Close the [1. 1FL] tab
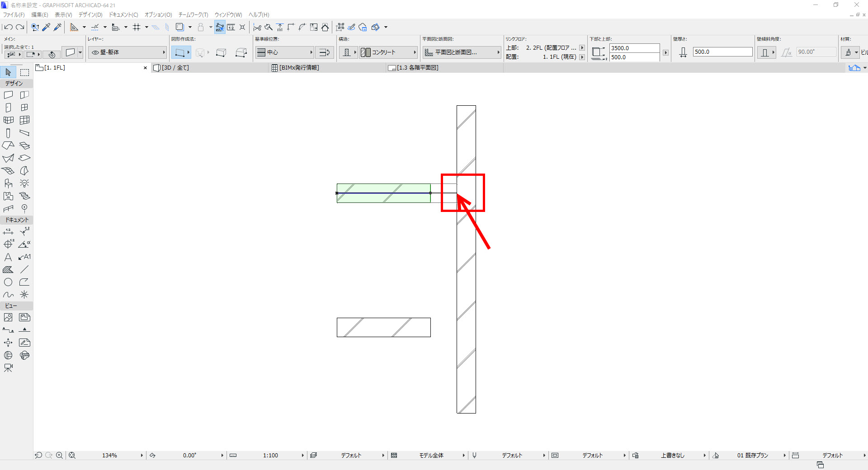The image size is (868, 470). pos(145,68)
